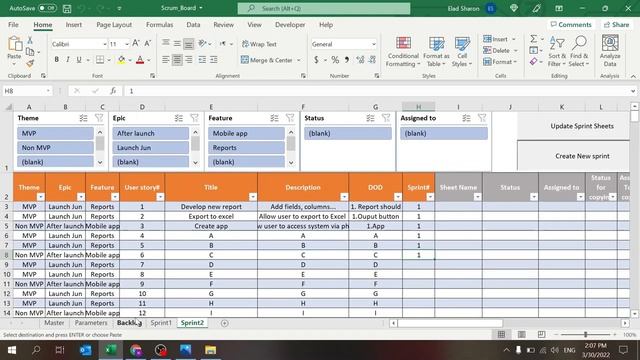Open Cell Styles gallery
Image resolution: width=640 pixels, height=360 pixels.
coord(462,52)
